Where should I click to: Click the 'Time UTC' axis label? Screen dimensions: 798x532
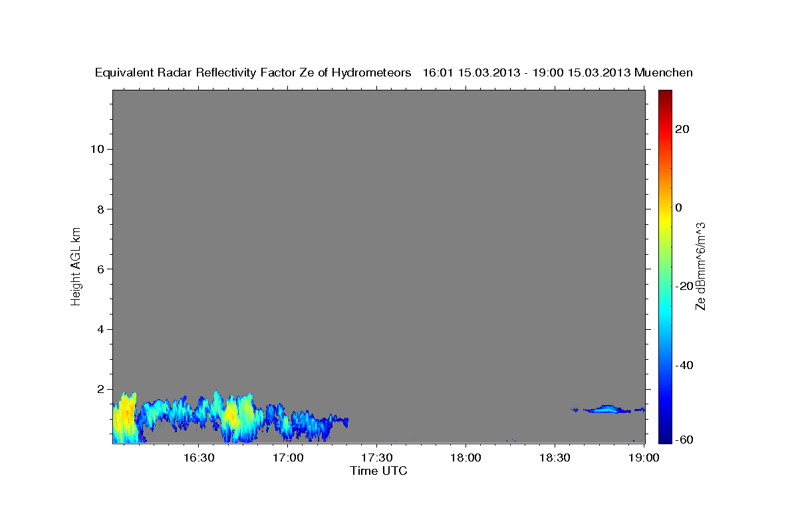[378, 471]
